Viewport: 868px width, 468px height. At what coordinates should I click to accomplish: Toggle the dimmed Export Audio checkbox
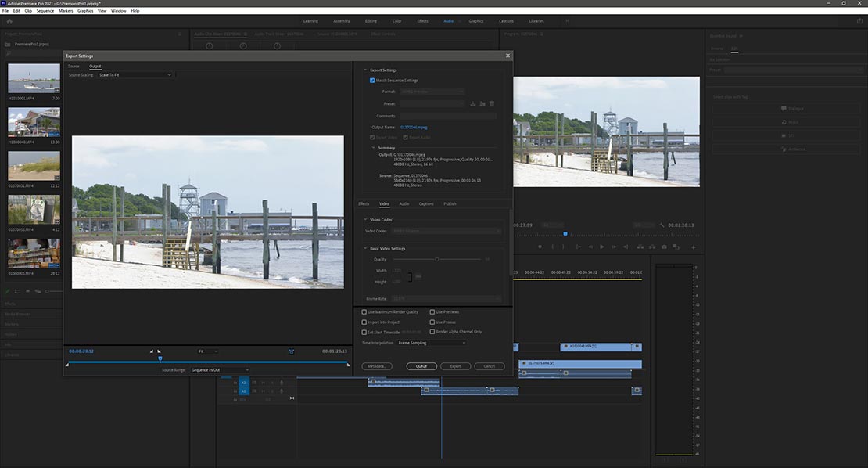click(406, 138)
